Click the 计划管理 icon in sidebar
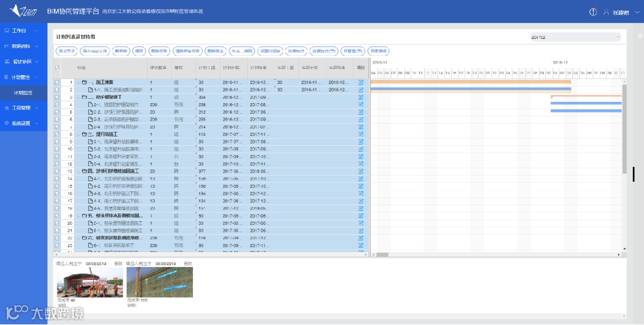This screenshot has height=325, width=644. tap(7, 77)
